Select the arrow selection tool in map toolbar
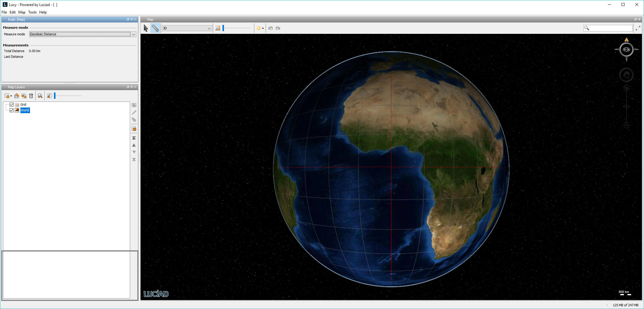 (146, 28)
